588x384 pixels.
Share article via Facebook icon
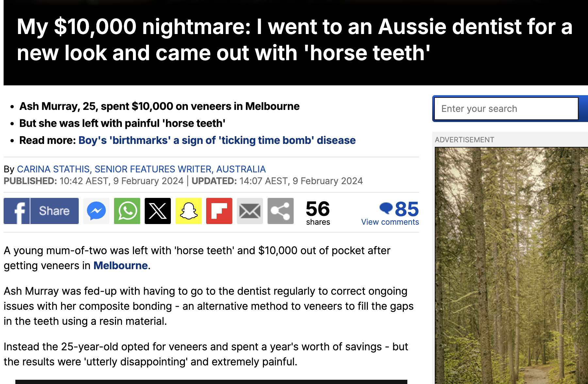pos(17,211)
